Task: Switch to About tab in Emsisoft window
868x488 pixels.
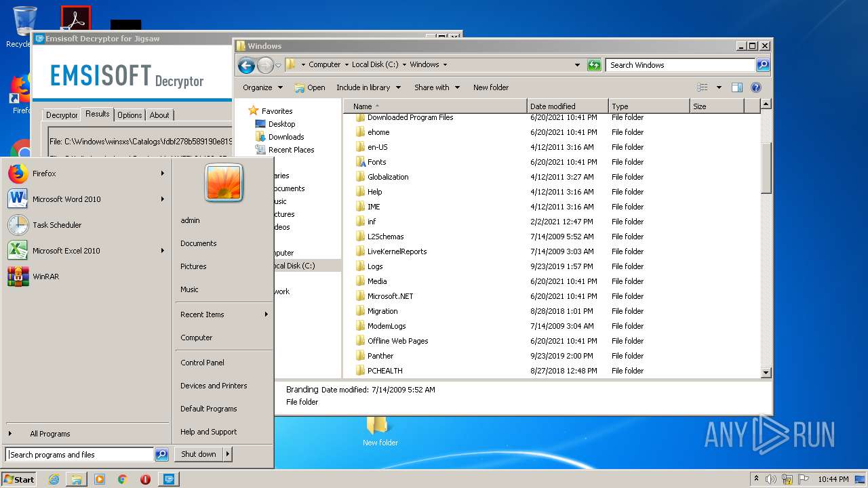Action: pos(159,115)
